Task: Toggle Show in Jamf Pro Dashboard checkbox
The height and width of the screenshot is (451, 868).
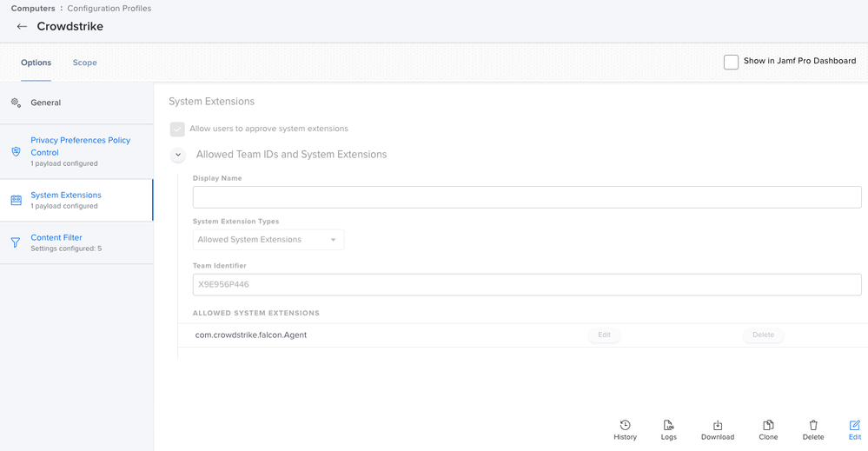Action: click(x=731, y=62)
